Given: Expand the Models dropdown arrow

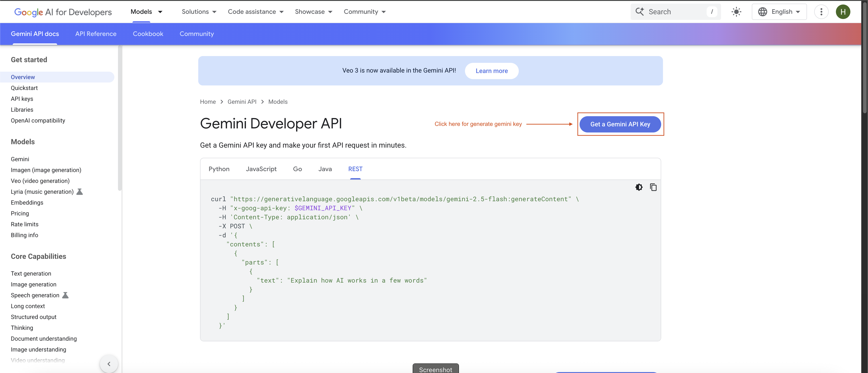Looking at the screenshot, I should pyautogui.click(x=160, y=12).
